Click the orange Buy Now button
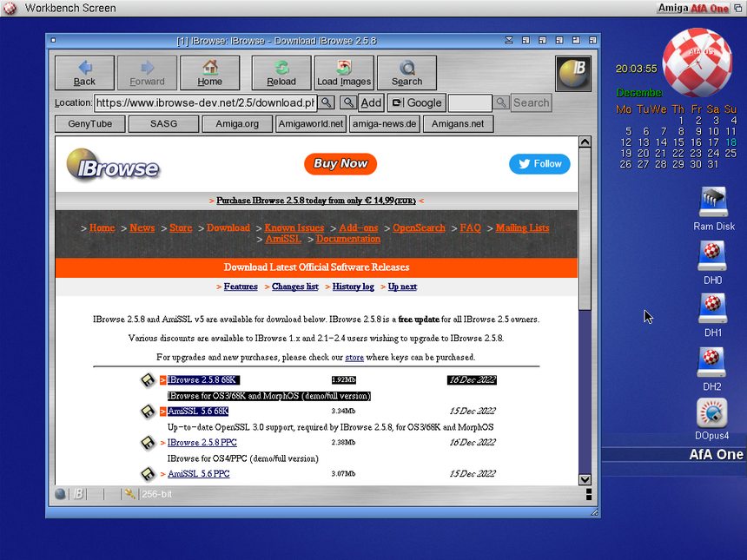 340,163
